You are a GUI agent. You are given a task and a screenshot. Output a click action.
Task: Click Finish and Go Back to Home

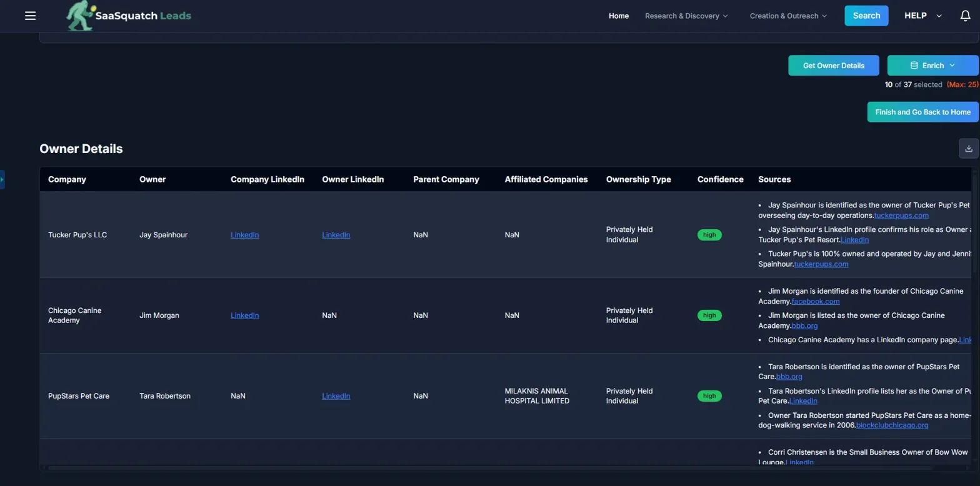point(922,112)
